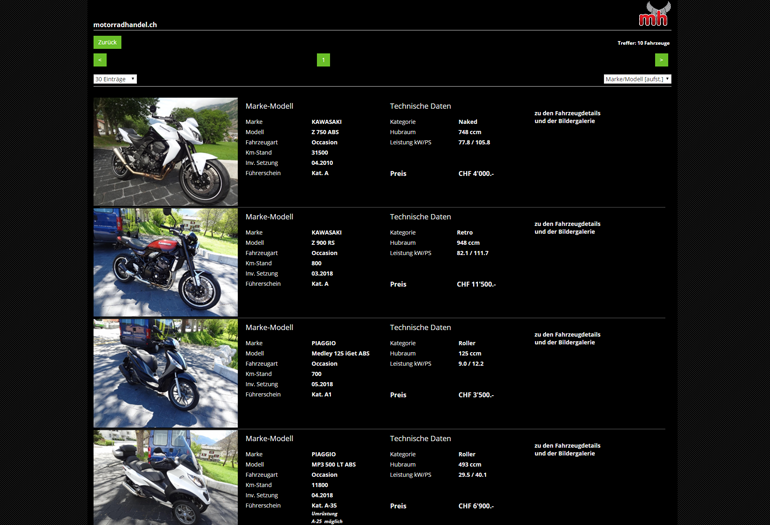Open Piaggio Medley 125 scooter photo
770x525 pixels.
pyautogui.click(x=165, y=373)
